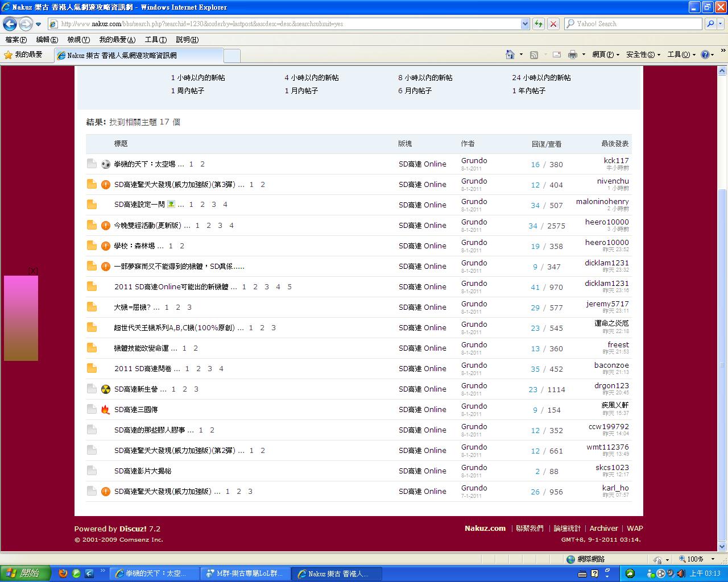Open the 檢視(V) menu

tap(78, 40)
